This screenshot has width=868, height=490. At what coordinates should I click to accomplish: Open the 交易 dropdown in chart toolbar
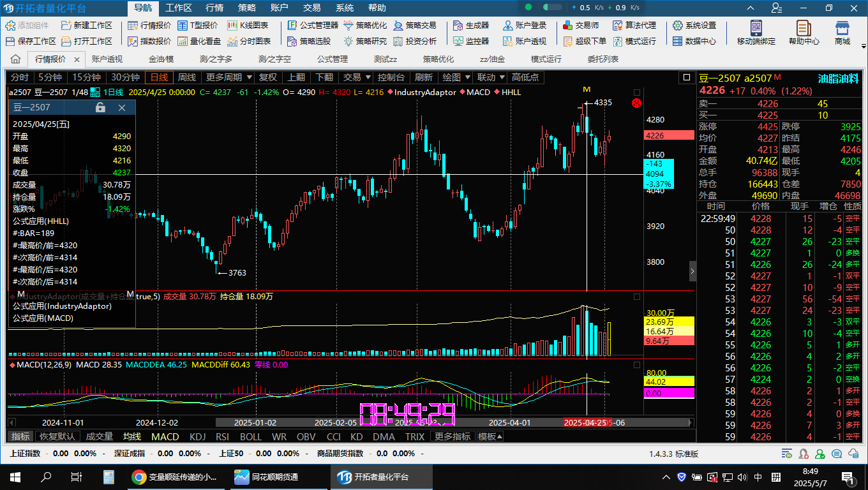[x=357, y=77]
